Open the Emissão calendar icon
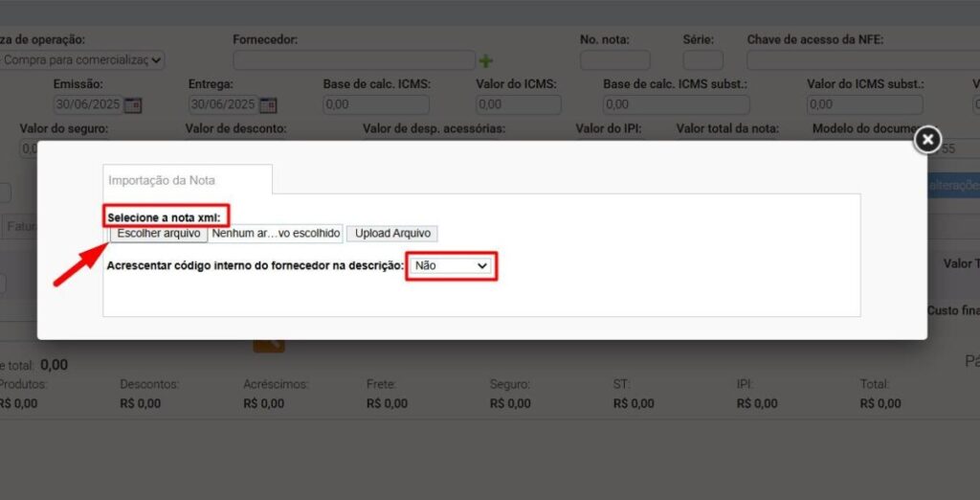980x500 pixels. 133,104
